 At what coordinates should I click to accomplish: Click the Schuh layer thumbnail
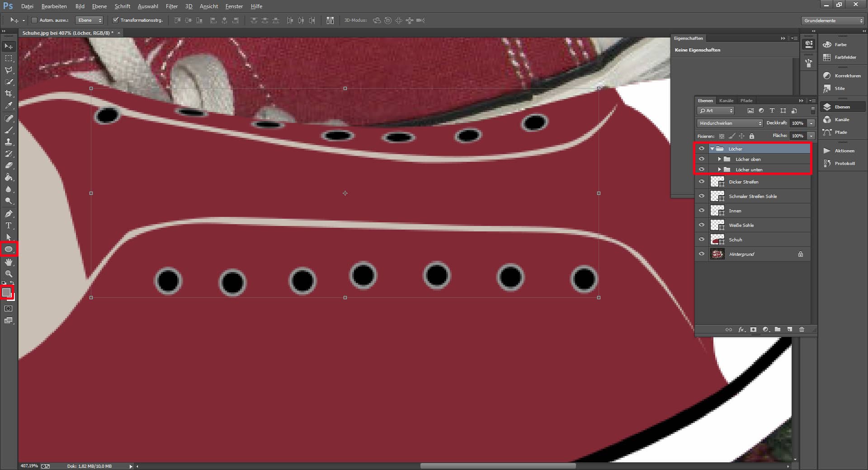pyautogui.click(x=717, y=240)
